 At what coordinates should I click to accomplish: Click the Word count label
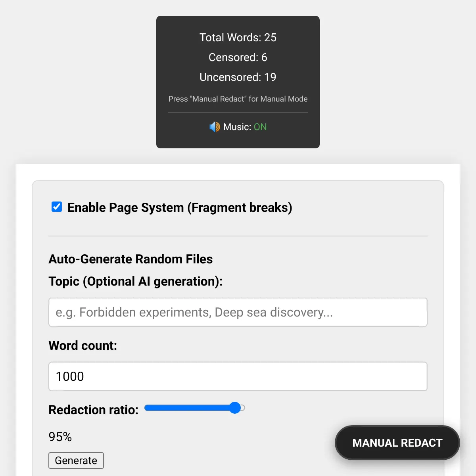(x=83, y=345)
